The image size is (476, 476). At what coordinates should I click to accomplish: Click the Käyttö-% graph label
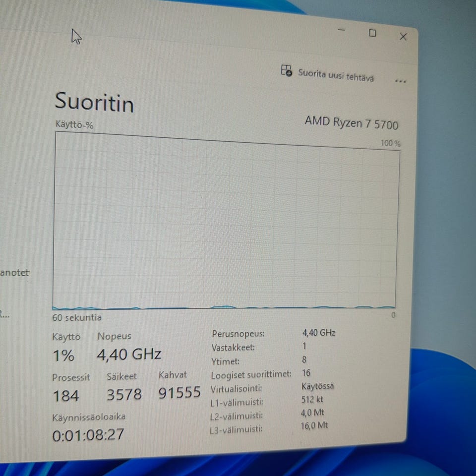(x=74, y=124)
